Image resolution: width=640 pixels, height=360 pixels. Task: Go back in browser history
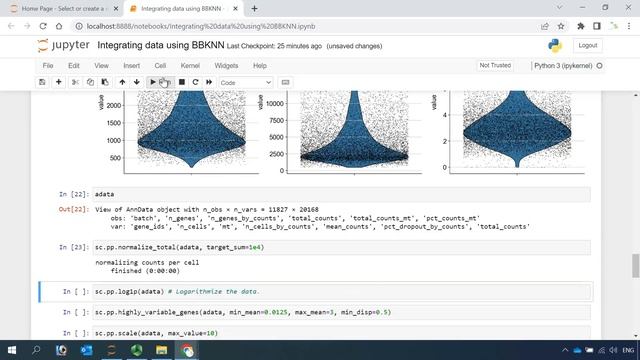click(x=11, y=26)
